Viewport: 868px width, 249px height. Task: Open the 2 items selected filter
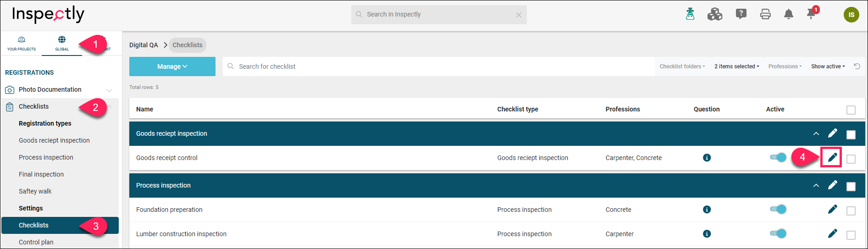(736, 66)
